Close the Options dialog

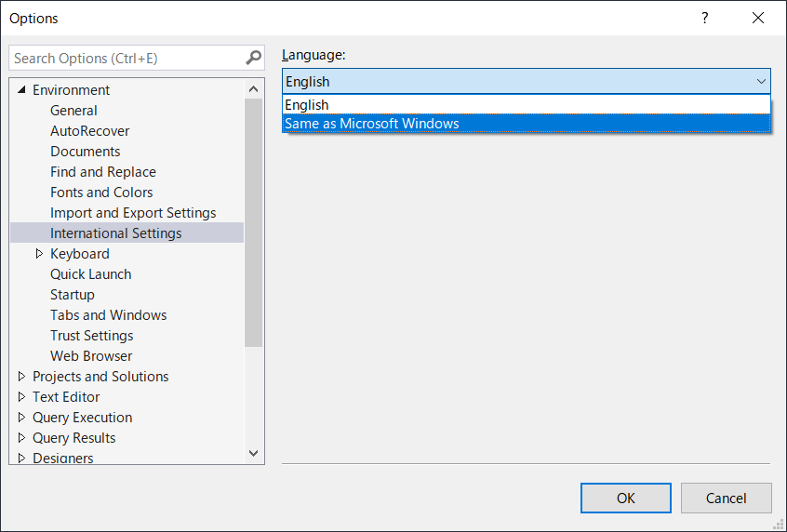758,18
